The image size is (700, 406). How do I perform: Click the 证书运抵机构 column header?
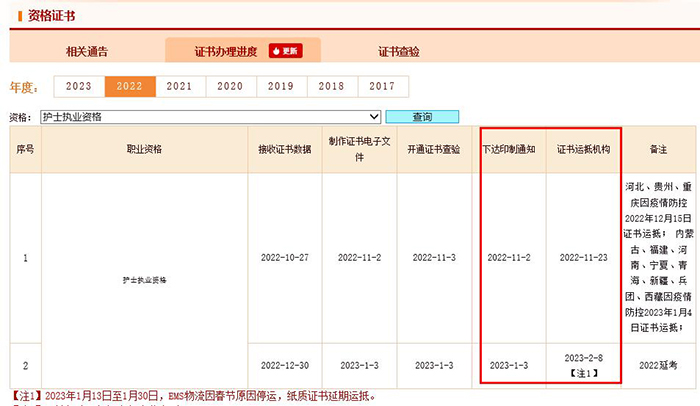[x=583, y=149]
